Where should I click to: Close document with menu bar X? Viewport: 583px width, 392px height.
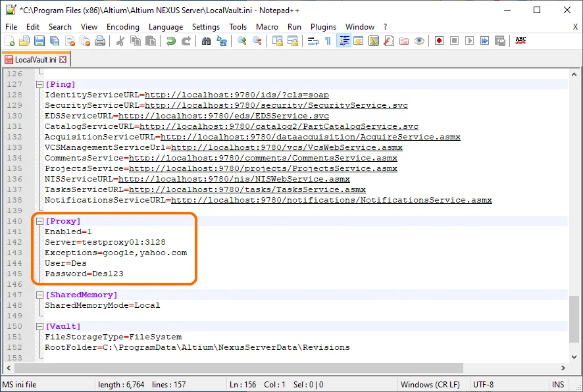point(575,27)
